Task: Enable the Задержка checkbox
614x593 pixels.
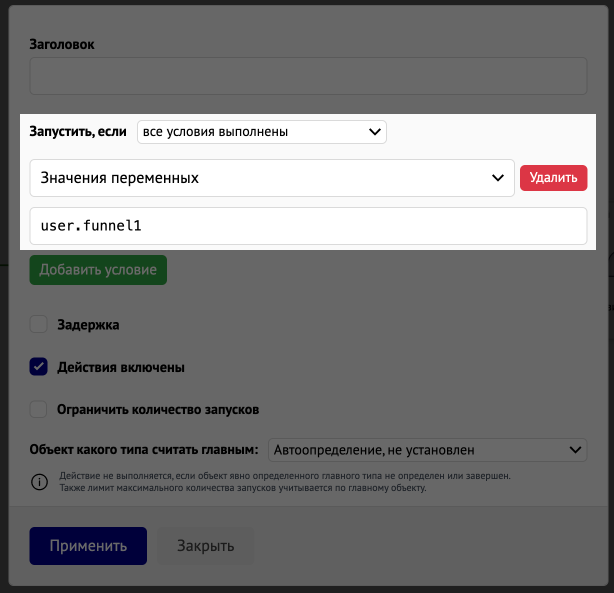Action: [x=38, y=324]
